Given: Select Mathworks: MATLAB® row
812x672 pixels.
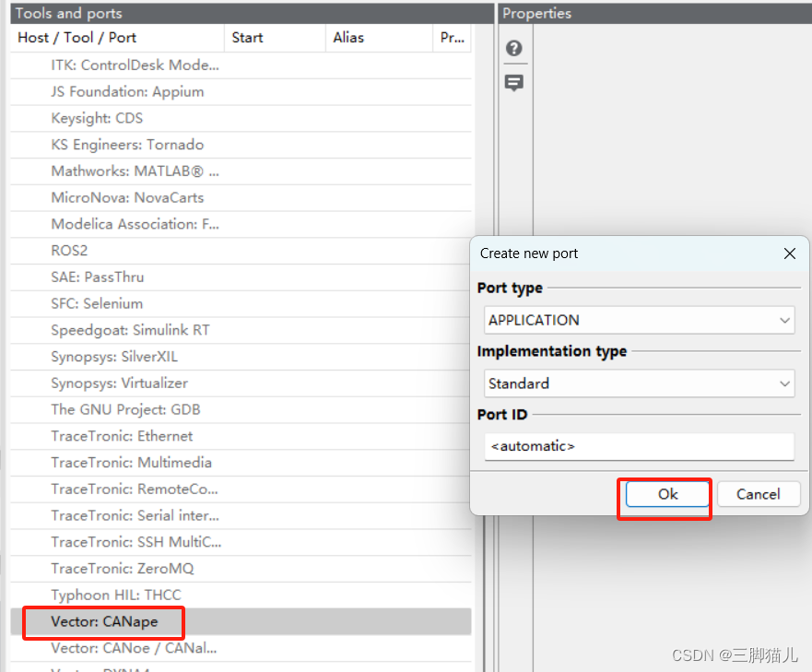Looking at the screenshot, I should (x=241, y=171).
